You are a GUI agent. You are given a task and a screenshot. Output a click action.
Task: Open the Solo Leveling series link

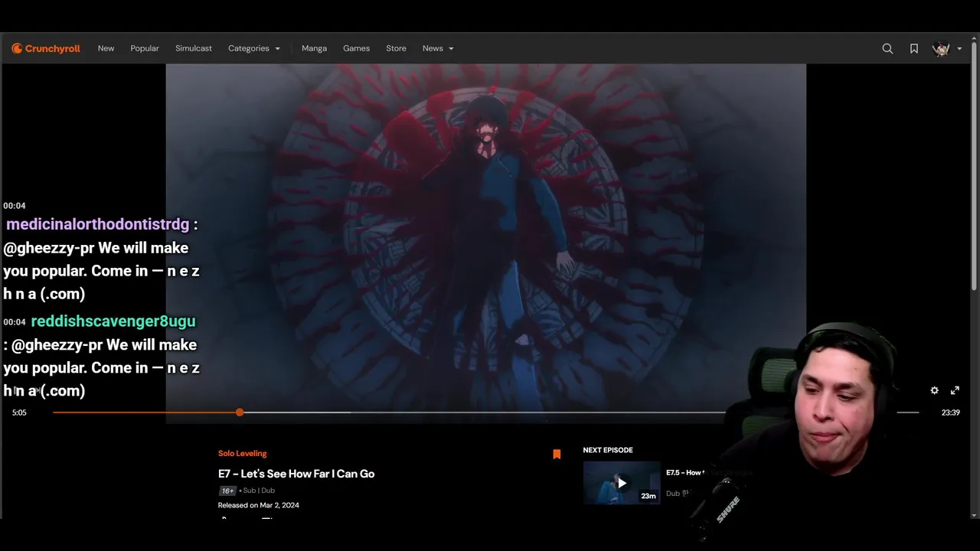(x=242, y=453)
